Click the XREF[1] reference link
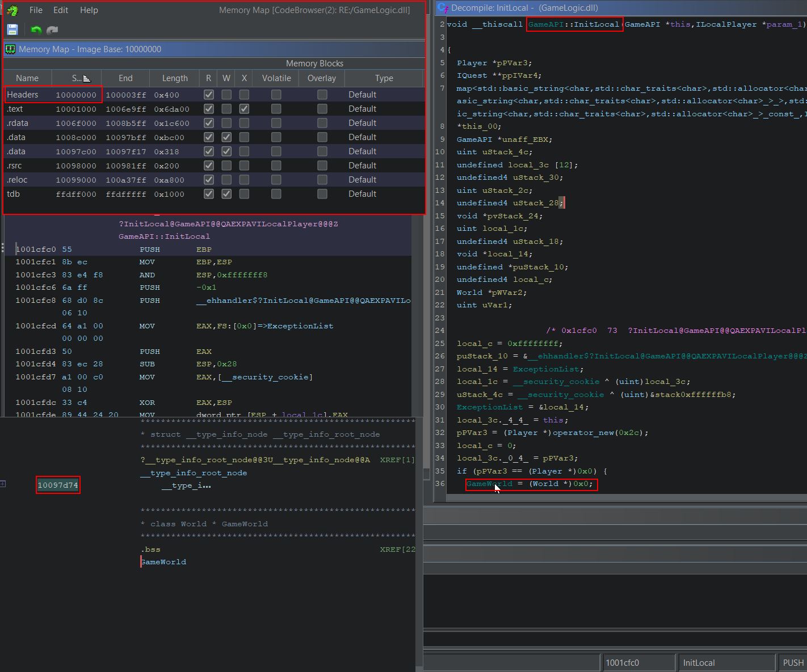This screenshot has height=672, width=807. 397,460
